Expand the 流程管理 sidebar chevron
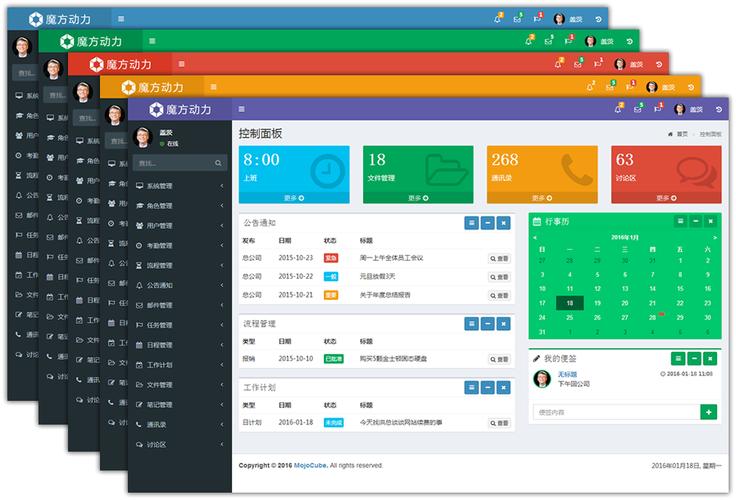 click(222, 265)
